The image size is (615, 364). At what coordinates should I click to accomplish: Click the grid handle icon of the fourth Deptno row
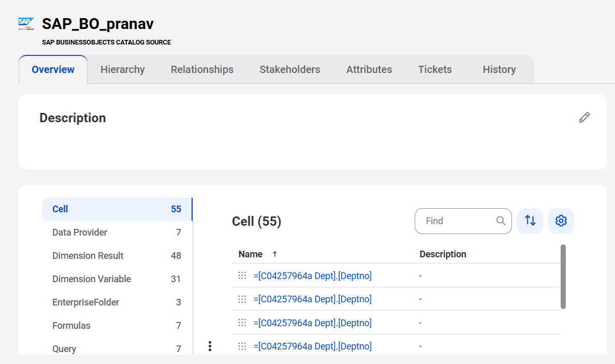[x=242, y=346]
